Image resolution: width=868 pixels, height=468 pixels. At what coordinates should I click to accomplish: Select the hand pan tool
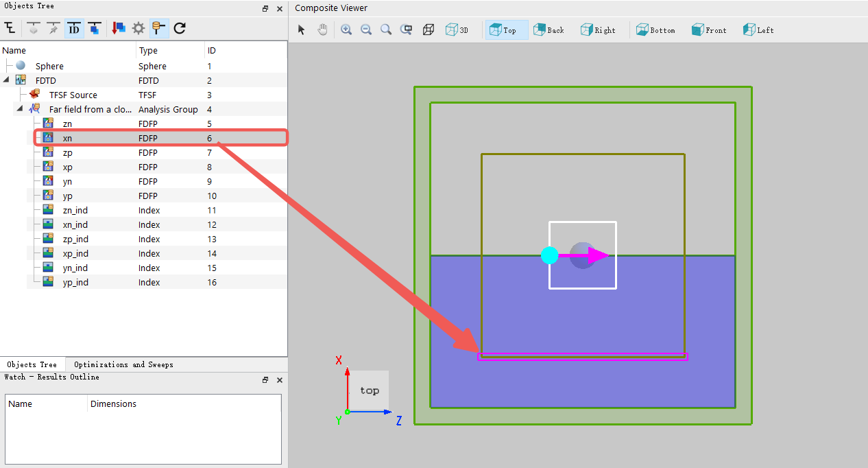tap(322, 30)
